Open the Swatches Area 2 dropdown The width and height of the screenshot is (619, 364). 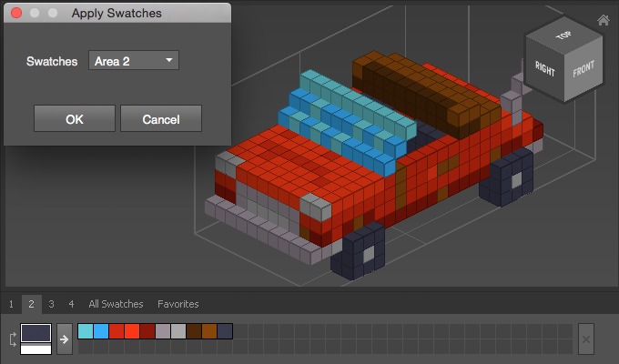[134, 61]
